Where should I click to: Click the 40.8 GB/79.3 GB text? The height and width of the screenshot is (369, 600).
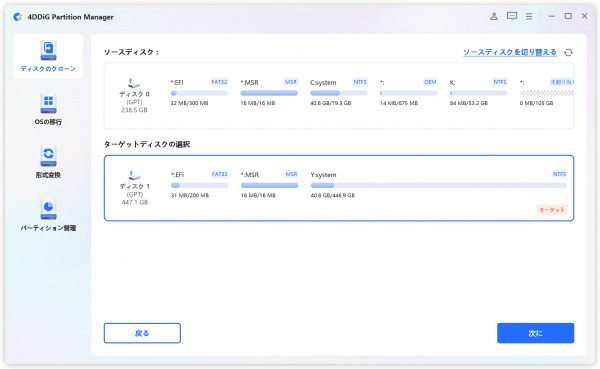point(330,103)
